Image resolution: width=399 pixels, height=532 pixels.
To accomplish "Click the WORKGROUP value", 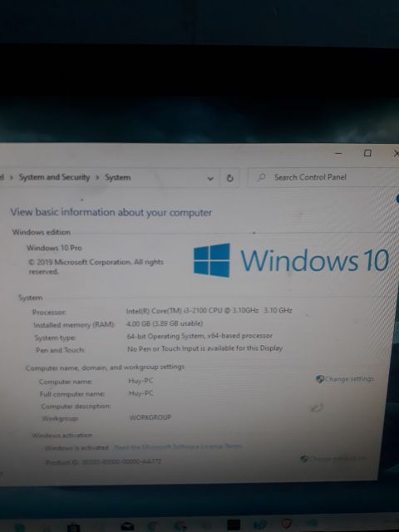I will (150, 417).
